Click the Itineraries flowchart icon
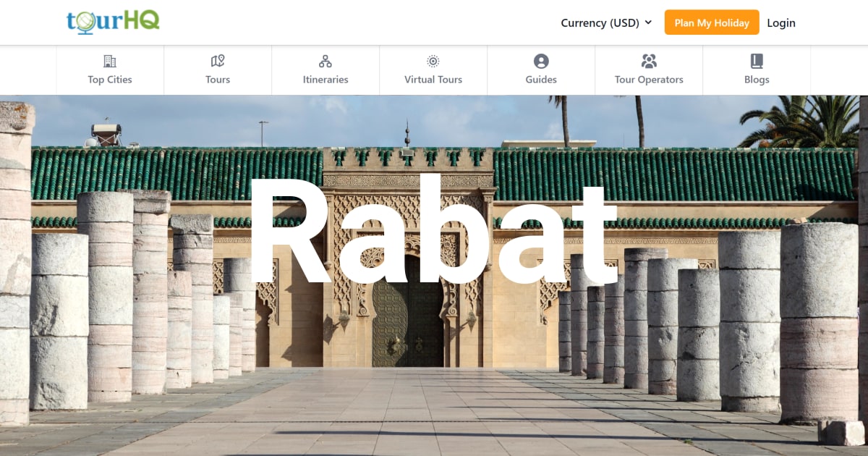Screen dimensions: 868x456 click(x=325, y=61)
